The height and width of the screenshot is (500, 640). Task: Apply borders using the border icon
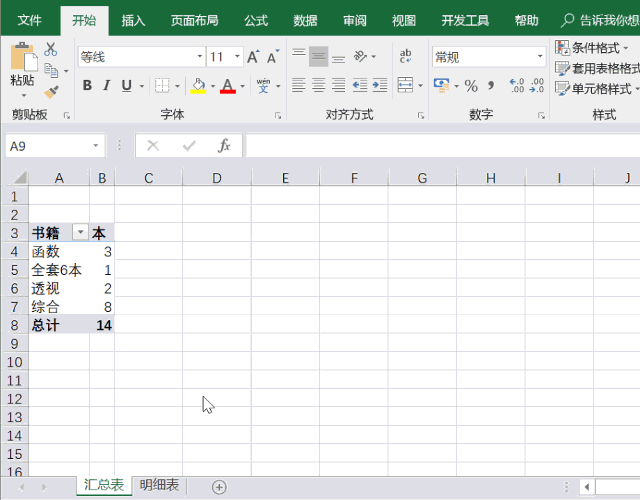(x=162, y=86)
